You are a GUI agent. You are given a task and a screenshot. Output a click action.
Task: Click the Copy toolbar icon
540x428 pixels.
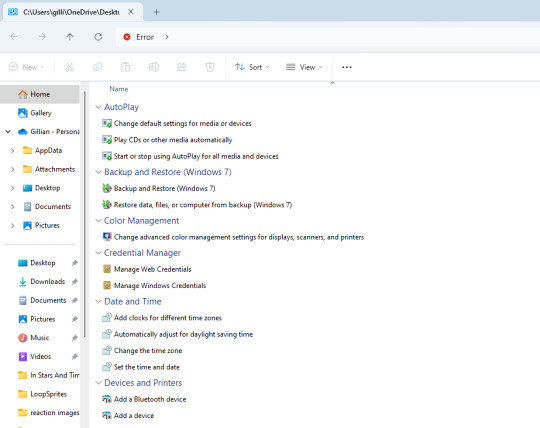point(97,67)
